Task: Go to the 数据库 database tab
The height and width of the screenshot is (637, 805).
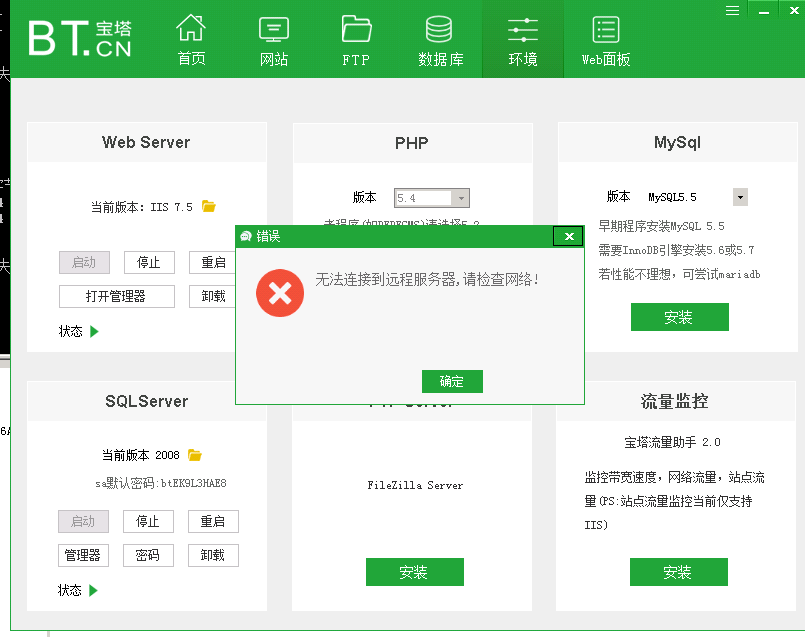Action: 440,40
